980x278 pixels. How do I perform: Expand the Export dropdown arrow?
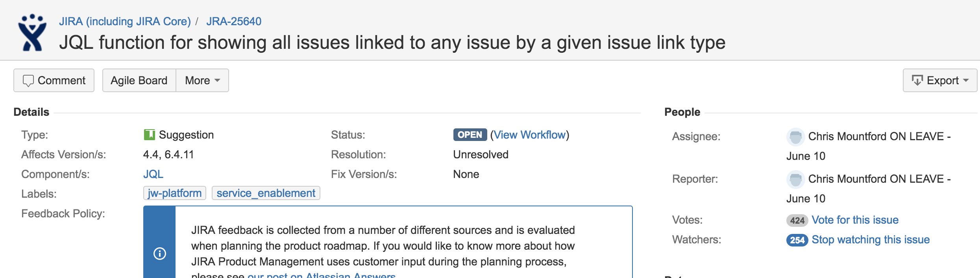click(966, 81)
